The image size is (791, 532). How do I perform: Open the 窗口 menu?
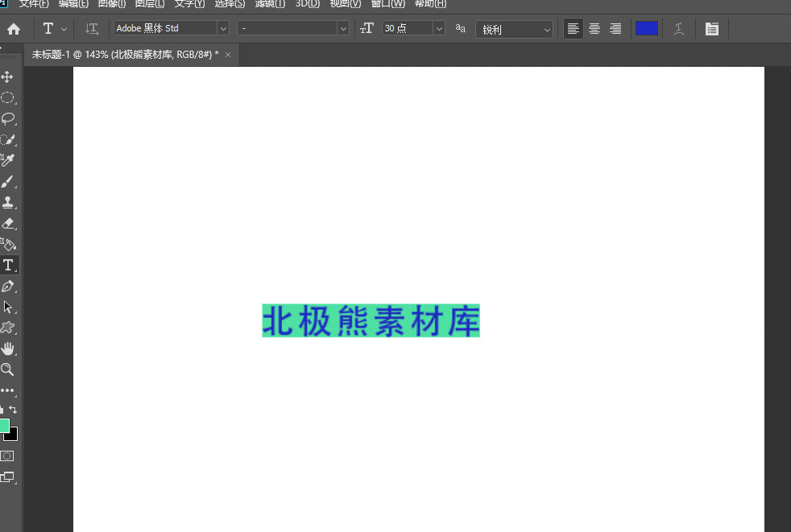pos(388,4)
